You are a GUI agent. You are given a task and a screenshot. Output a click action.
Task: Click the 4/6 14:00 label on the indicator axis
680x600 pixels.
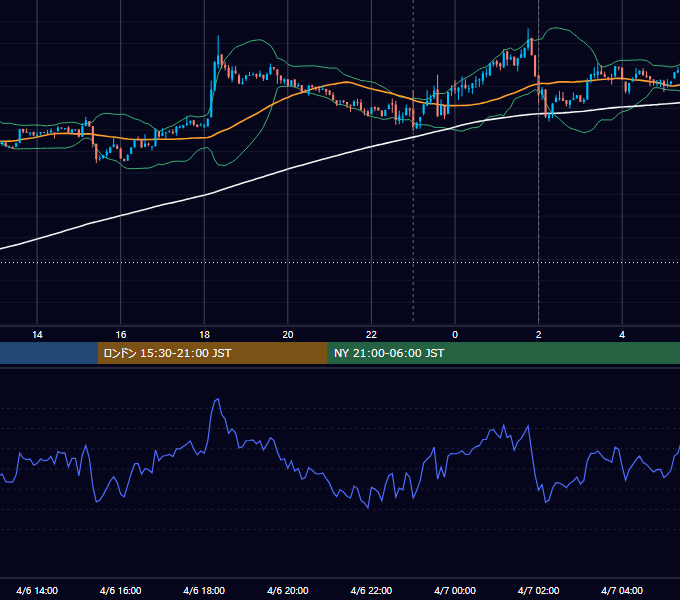tap(37, 590)
